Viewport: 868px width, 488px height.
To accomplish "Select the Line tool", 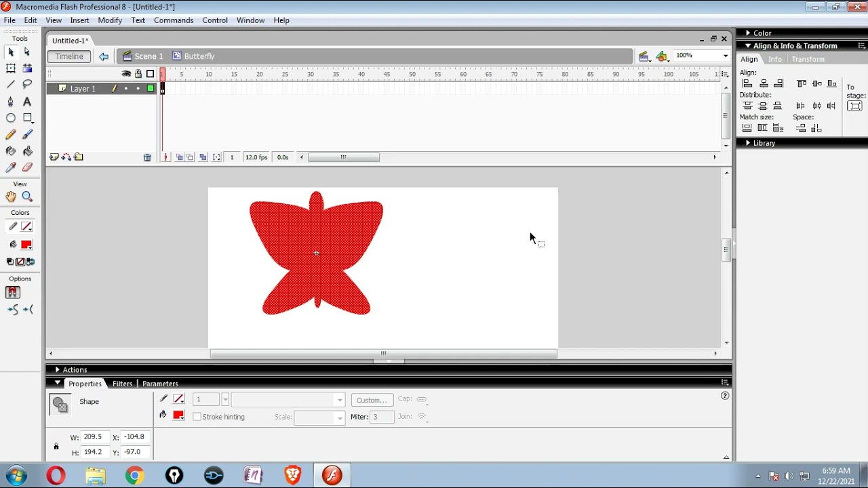I will click(x=11, y=85).
